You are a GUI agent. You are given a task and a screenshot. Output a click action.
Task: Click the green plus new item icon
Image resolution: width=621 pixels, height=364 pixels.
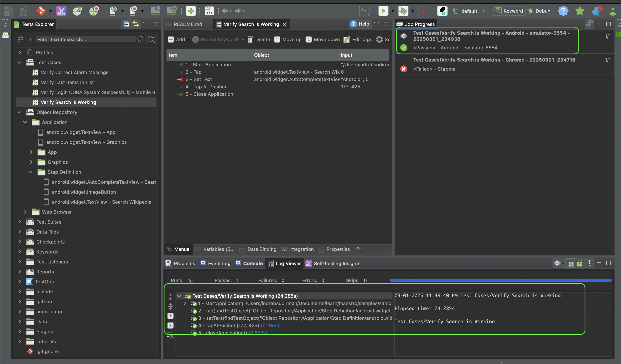[x=191, y=11]
